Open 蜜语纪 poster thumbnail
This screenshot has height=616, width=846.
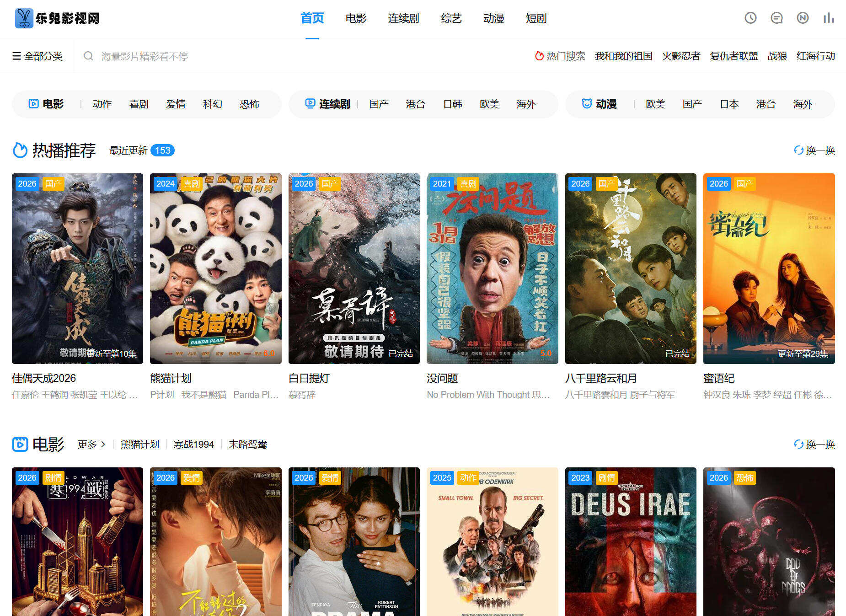click(x=769, y=268)
